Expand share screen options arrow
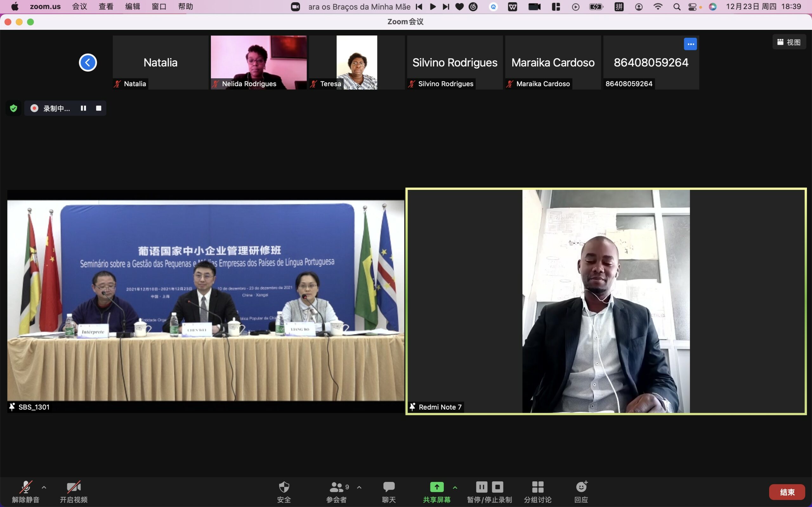Viewport: 812px width, 507px height. tap(455, 487)
